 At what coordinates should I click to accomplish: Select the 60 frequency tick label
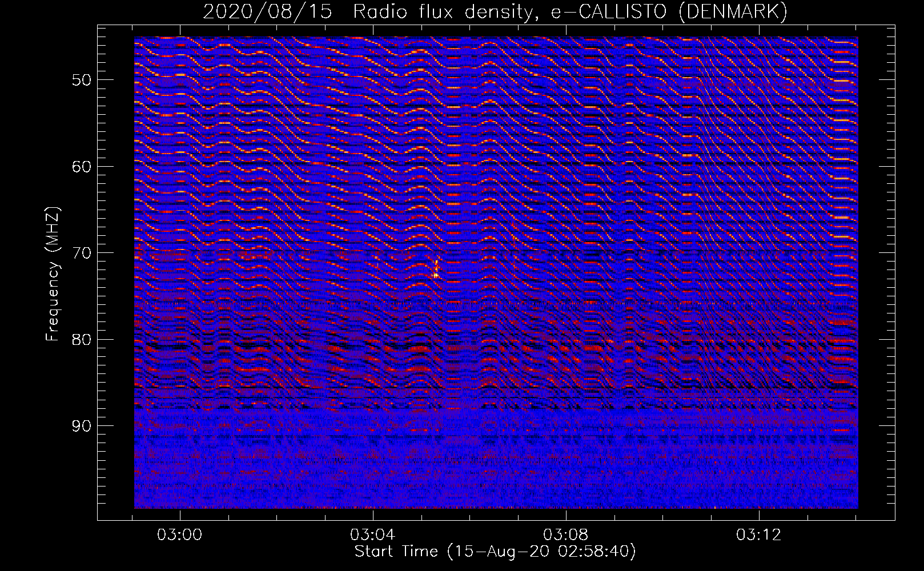pyautogui.click(x=82, y=167)
